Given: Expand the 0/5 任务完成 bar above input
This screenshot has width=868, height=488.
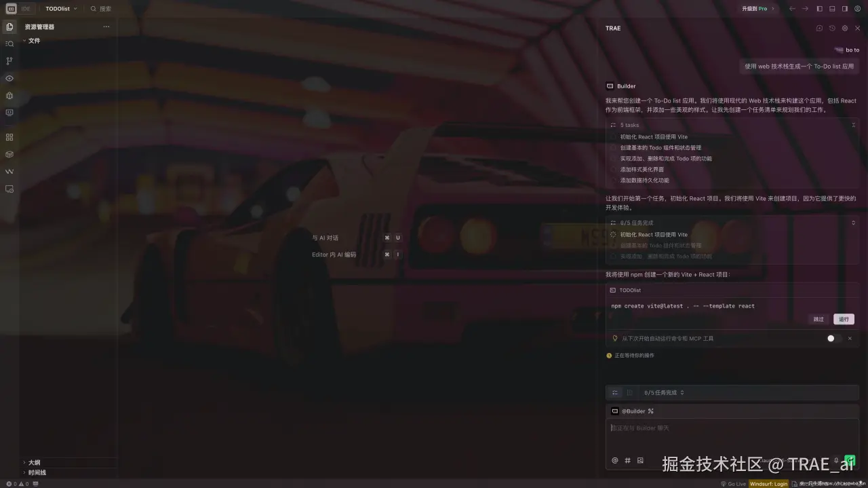Looking at the screenshot, I should tap(664, 392).
